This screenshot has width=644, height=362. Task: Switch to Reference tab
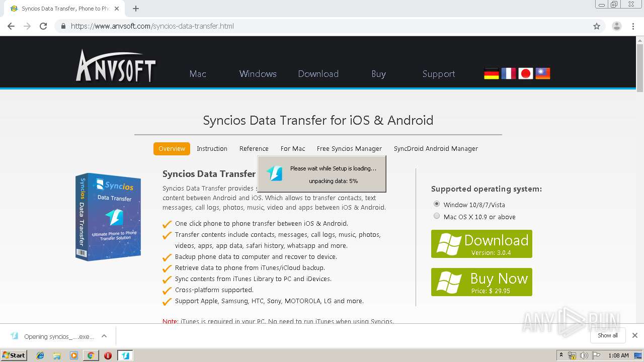tap(254, 149)
